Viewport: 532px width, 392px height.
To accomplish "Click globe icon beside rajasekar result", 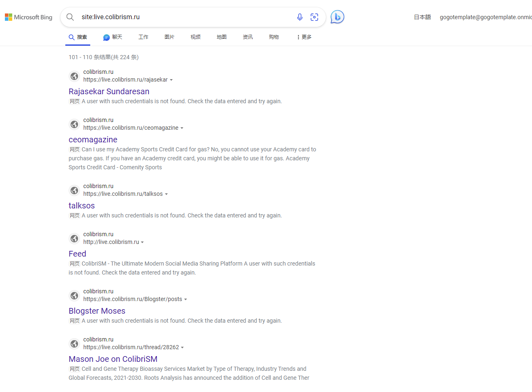I will tap(74, 76).
